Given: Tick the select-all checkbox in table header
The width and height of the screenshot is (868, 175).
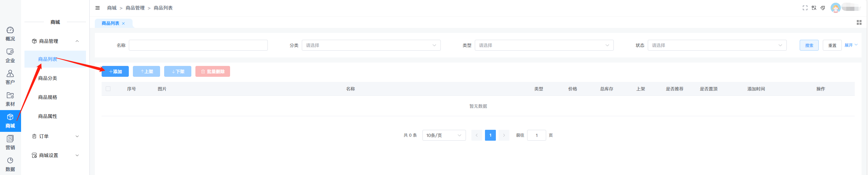Looking at the screenshot, I should [108, 89].
